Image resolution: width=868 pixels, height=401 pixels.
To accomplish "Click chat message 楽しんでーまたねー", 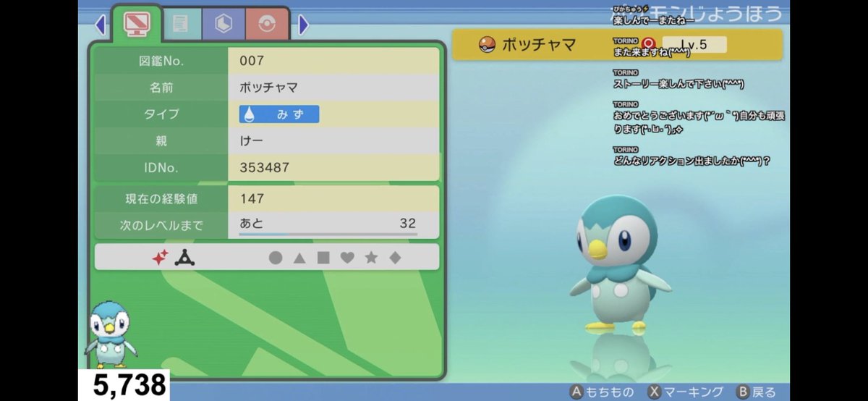I will pyautogui.click(x=653, y=20).
